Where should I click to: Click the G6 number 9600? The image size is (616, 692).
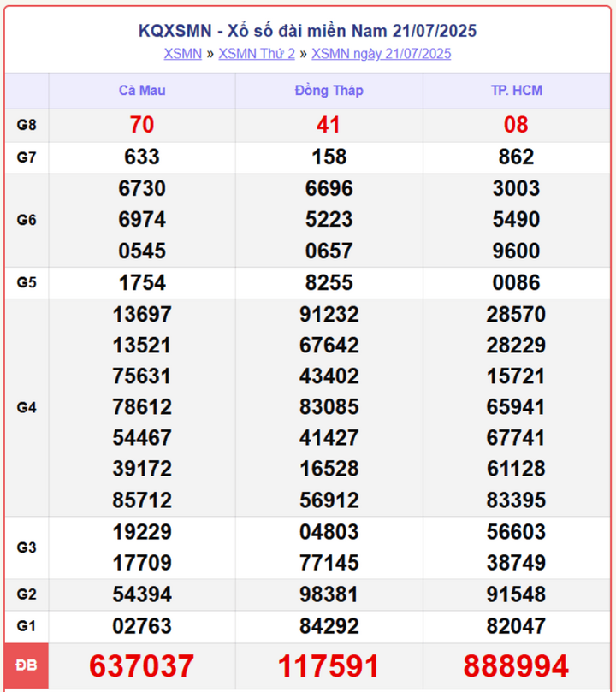[x=516, y=251]
